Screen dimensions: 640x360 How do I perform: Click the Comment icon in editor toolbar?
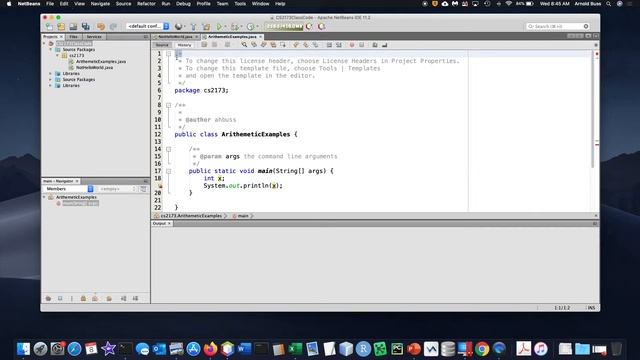[x=375, y=45]
